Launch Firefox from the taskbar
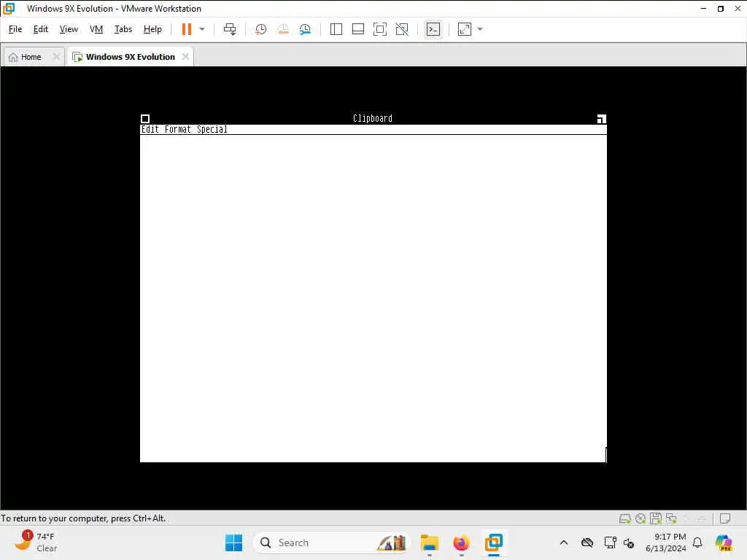 coord(461,542)
